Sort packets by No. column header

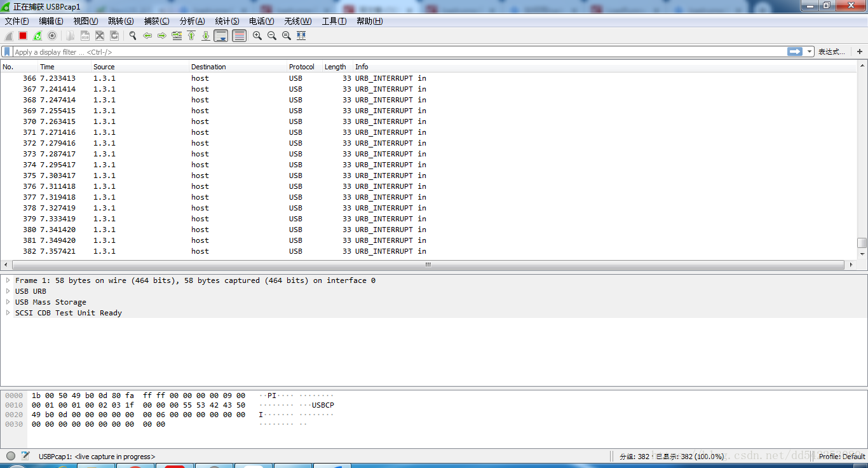19,67
